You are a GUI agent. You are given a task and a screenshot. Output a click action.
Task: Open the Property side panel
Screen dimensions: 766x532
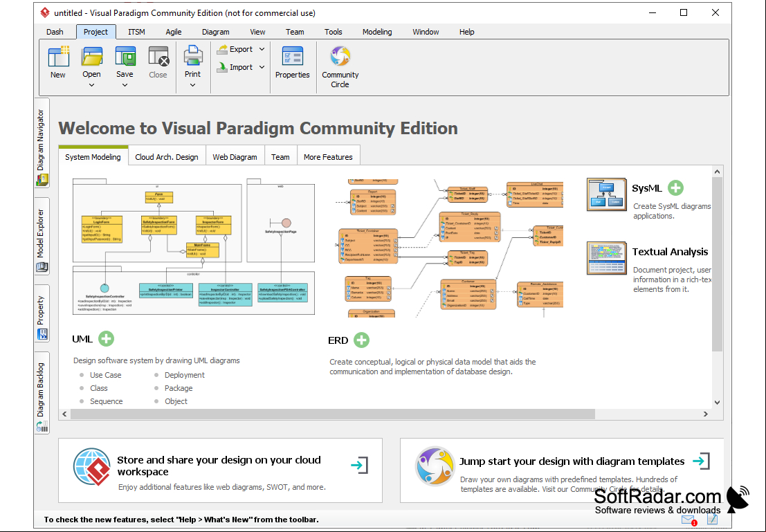(x=42, y=313)
